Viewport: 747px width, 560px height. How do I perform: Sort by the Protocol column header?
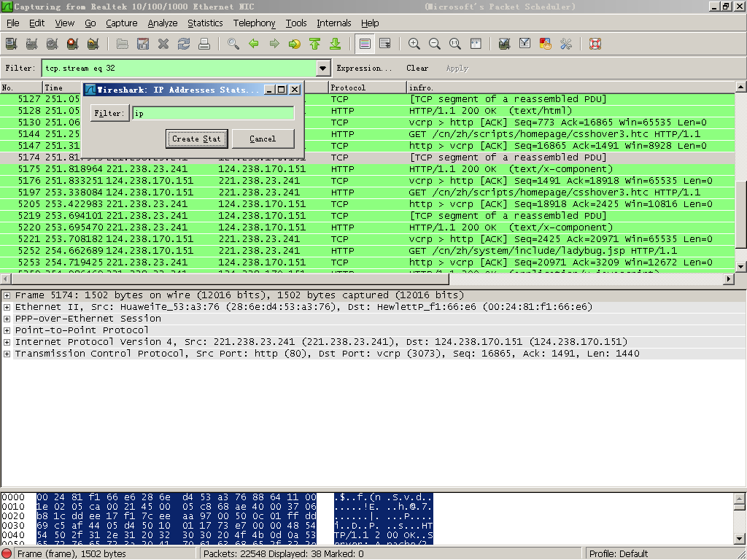click(368, 87)
